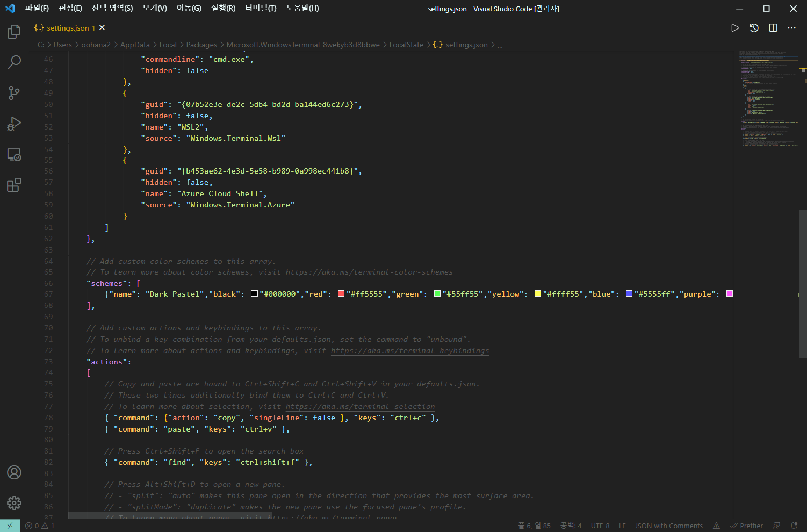This screenshot has width=807, height=532.
Task: Expand the settings.json breadcrumb segment
Action: pos(460,45)
